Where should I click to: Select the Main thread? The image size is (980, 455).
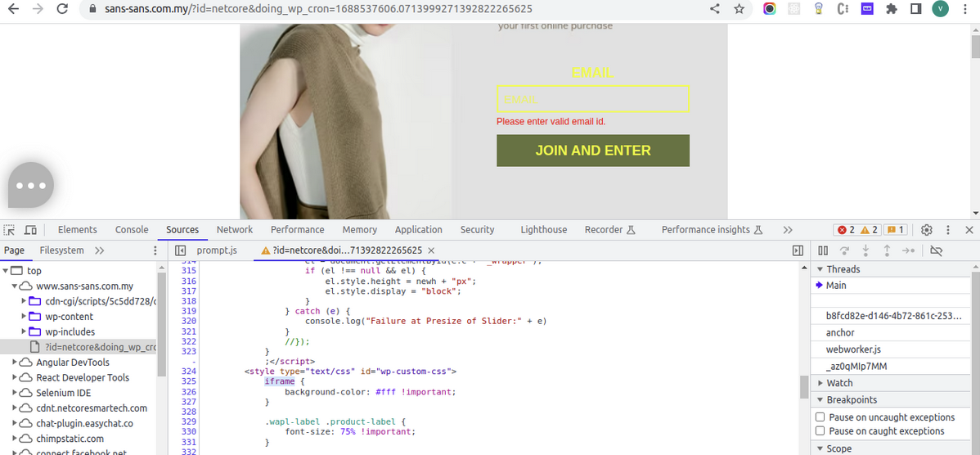point(836,286)
